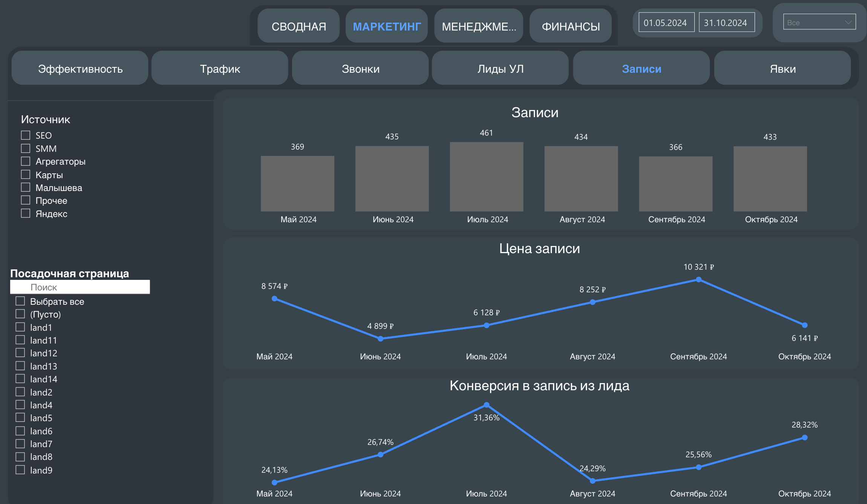Select the МЕНЕДЖМЕ... tab
Image resolution: width=867 pixels, height=504 pixels.
[x=478, y=26]
